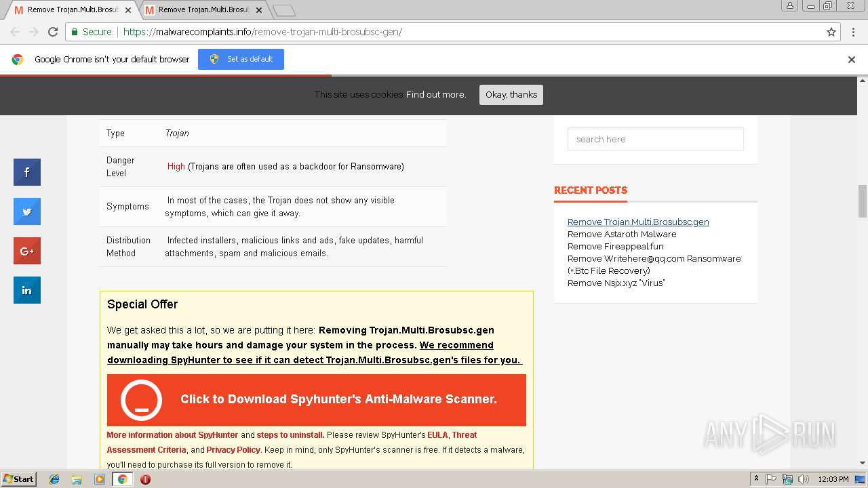Go forward to next page
Image resolution: width=868 pixels, height=488 pixels.
coord(34,32)
